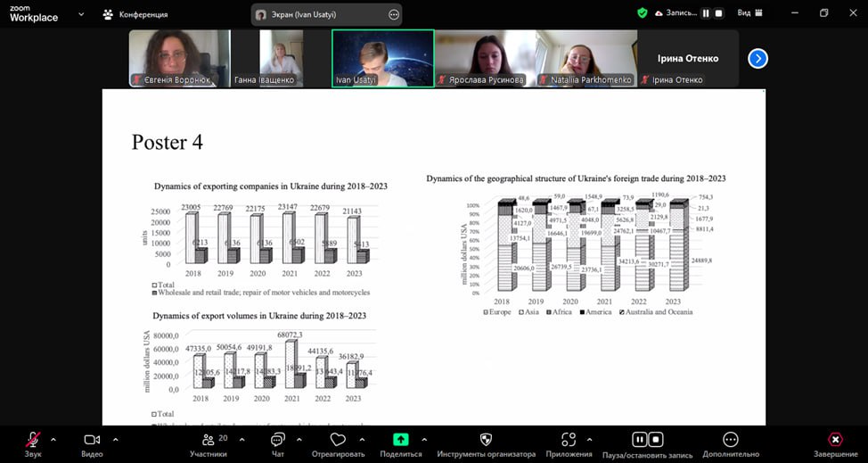The width and height of the screenshot is (868, 463).
Task: Expand video options arrow next to Видео
Action: pyautogui.click(x=115, y=440)
